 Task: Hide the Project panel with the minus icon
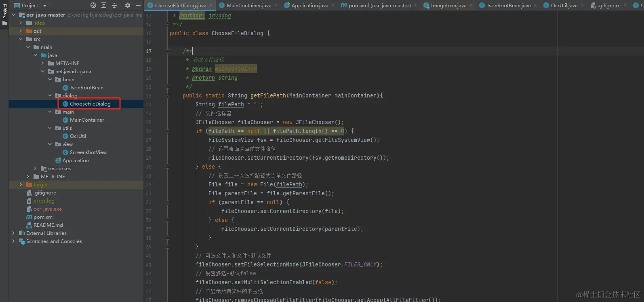point(138,5)
